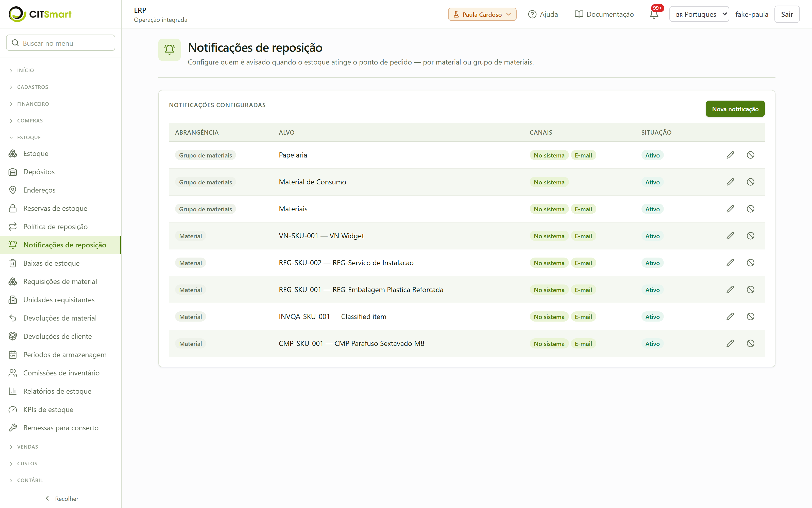This screenshot has width=812, height=508.
Task: Select Notificações de reposição menu item
Action: [x=61, y=245]
